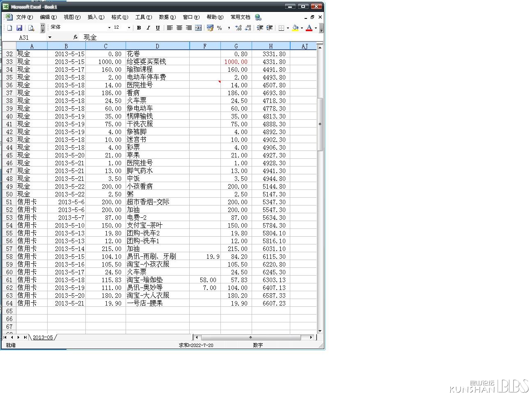This screenshot has width=532, height=397.
Task: Apply red font color
Action: tap(309, 28)
